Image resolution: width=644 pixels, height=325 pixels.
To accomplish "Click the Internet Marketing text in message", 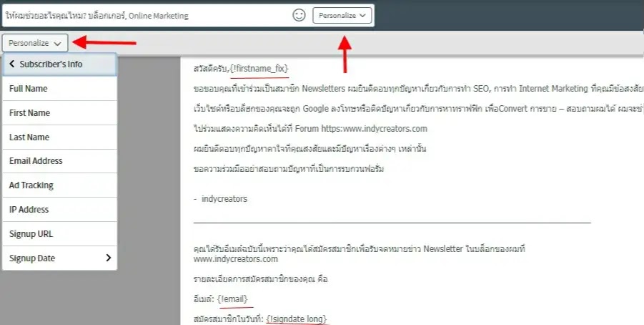I will point(554,89).
